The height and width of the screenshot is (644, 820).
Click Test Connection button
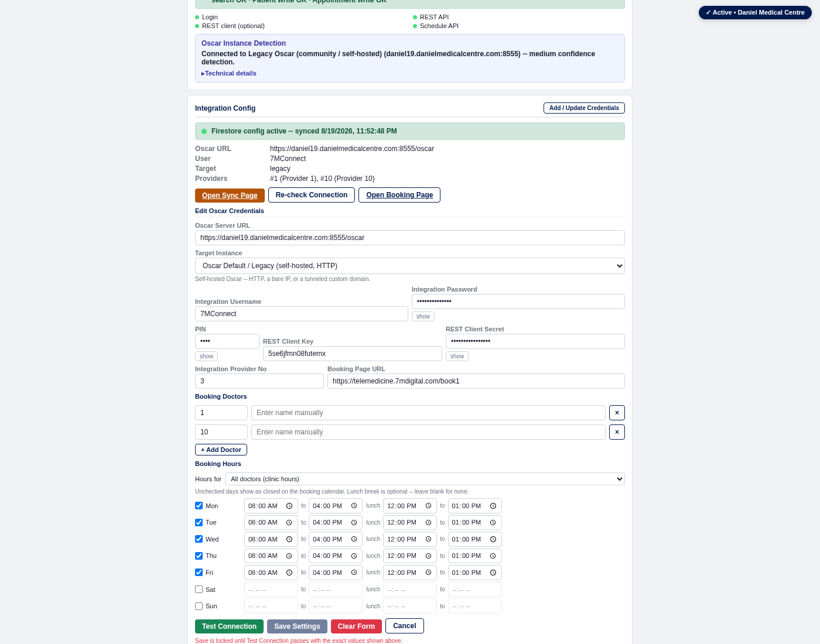[x=229, y=626]
